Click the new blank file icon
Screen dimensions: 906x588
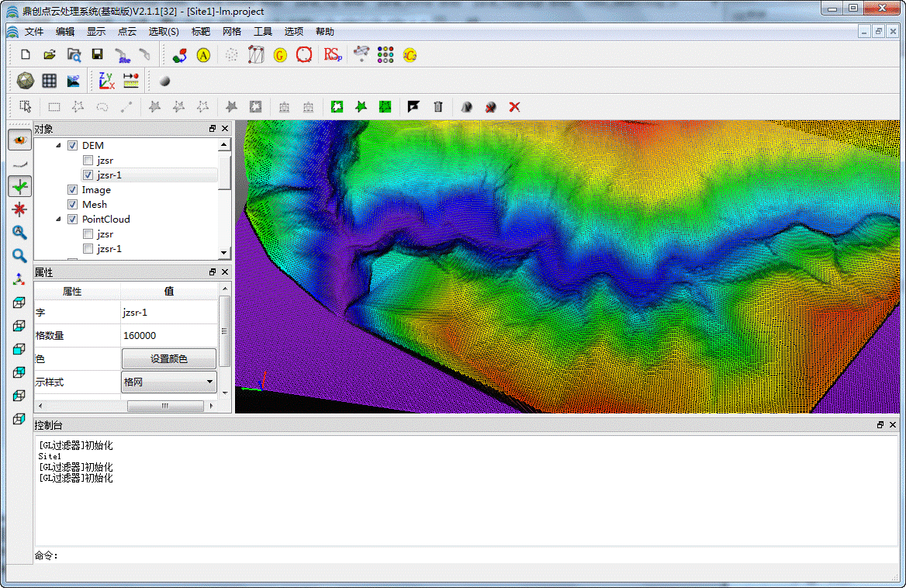point(25,54)
